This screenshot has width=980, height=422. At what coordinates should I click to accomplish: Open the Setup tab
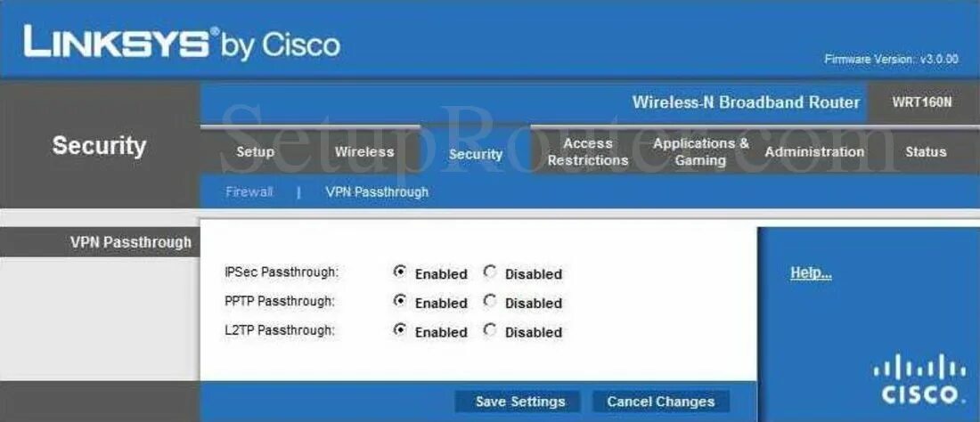click(255, 151)
